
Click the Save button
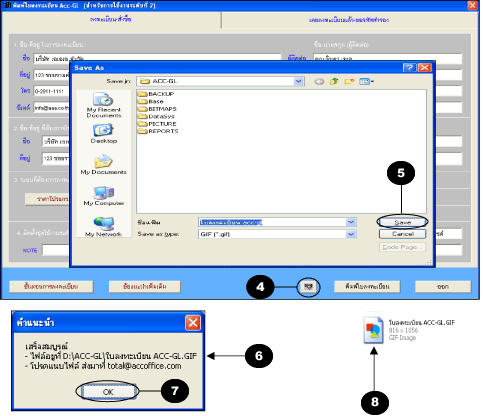pos(402,222)
